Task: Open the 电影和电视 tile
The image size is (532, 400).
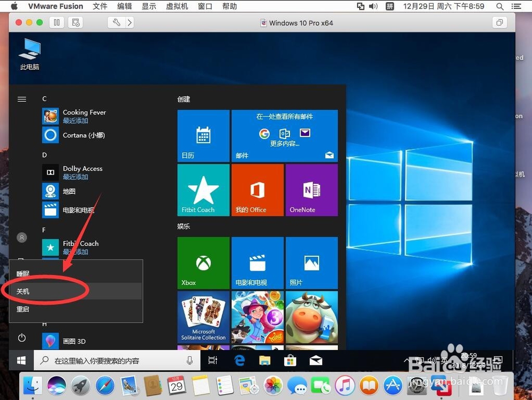Action: coord(257,263)
